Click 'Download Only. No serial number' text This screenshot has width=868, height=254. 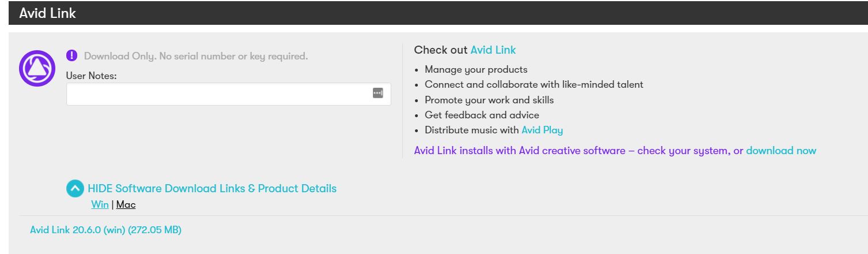[x=196, y=57]
